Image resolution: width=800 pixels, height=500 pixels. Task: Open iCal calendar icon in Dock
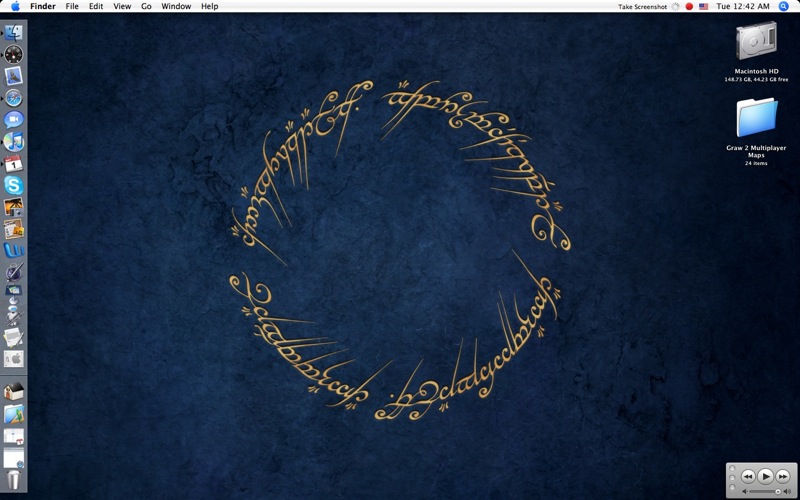[x=14, y=163]
